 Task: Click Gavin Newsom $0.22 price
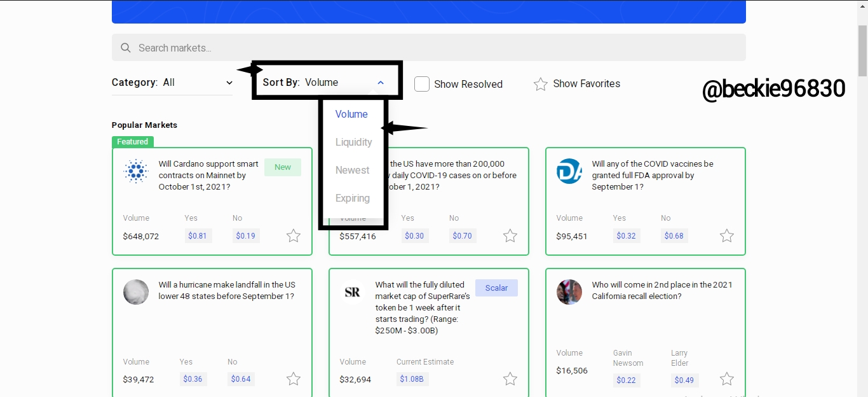pos(627,380)
